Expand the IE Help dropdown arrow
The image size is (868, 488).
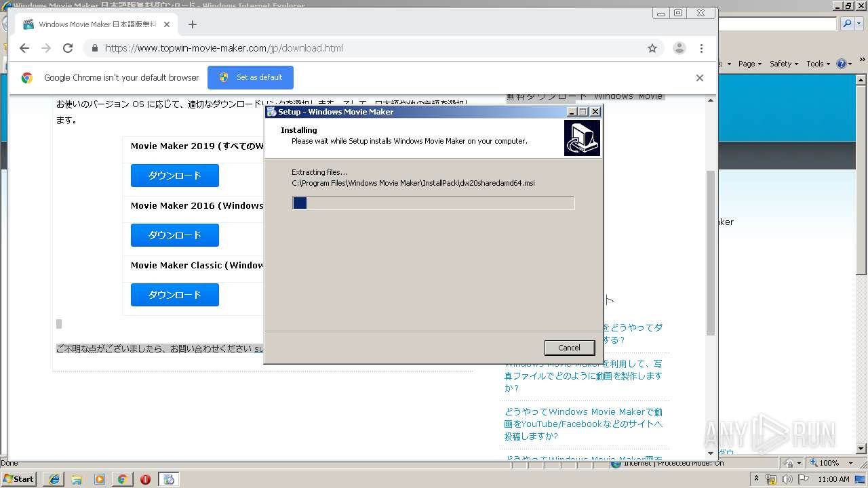click(x=850, y=64)
